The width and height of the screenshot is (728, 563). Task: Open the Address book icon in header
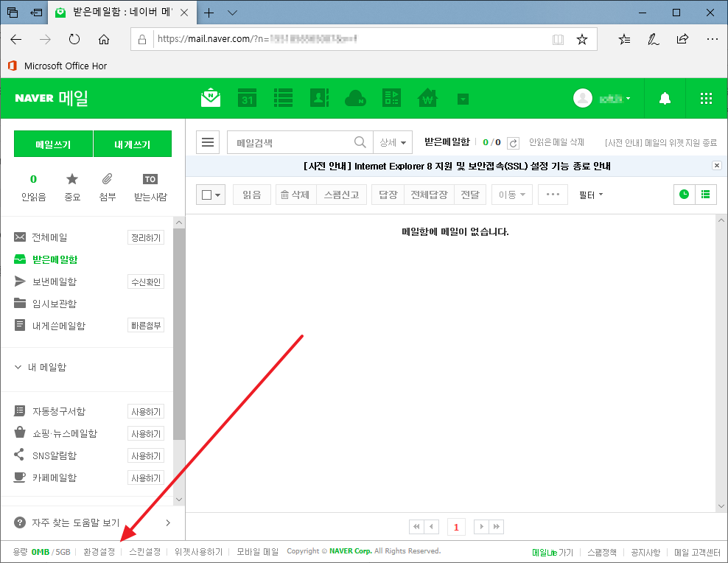point(320,98)
